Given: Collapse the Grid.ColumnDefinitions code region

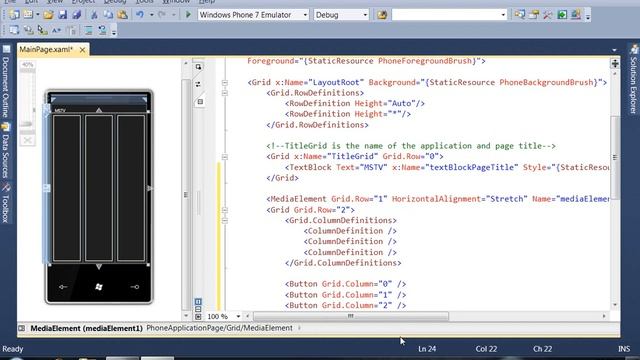Looking at the screenshot, I should 225,220.
